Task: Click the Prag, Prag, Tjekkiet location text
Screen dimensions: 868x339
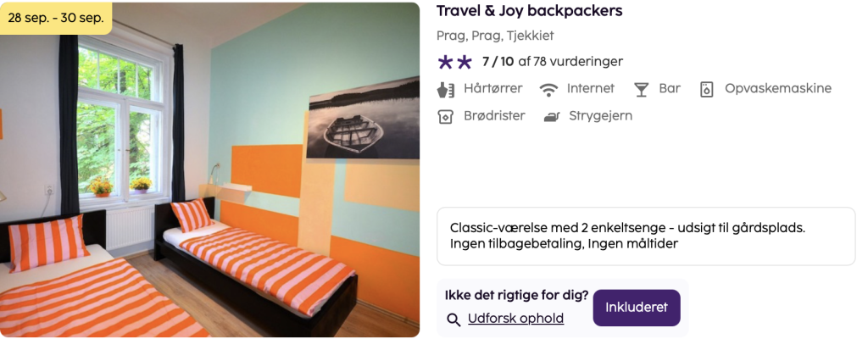Action: click(495, 36)
